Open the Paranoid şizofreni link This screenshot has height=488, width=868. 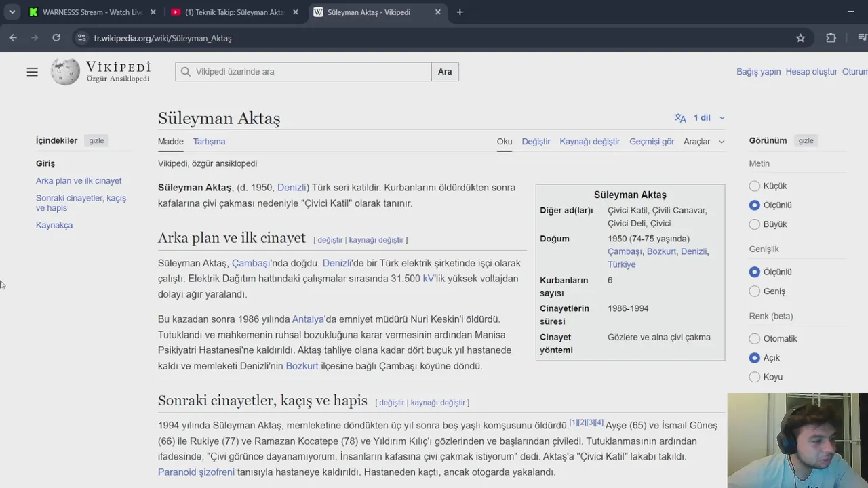[196, 472]
